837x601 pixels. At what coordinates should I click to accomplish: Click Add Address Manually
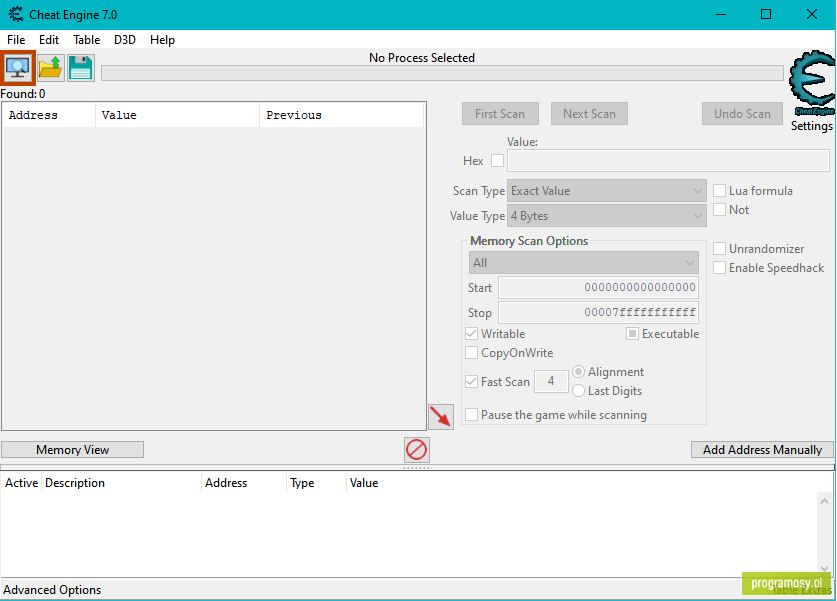coord(762,449)
